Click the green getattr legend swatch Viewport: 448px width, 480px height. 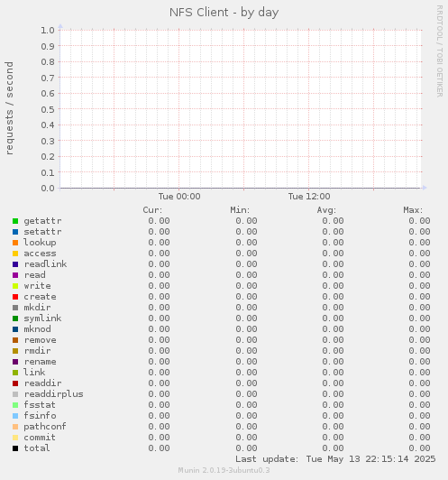pos(15,221)
